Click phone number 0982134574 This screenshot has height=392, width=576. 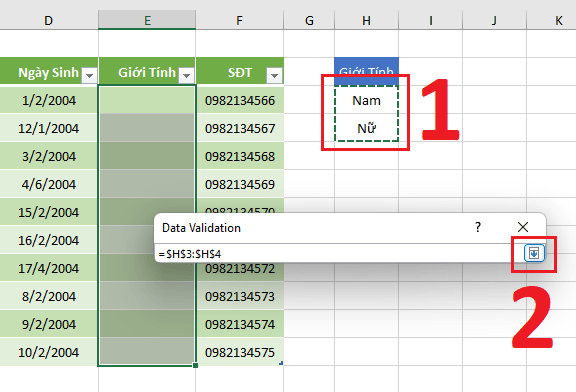click(x=240, y=324)
